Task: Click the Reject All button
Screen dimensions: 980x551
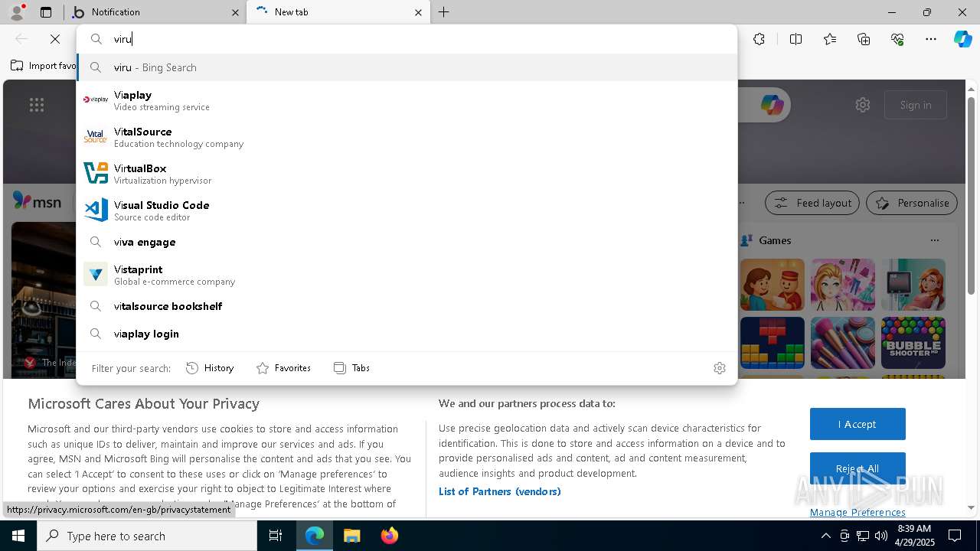Action: [857, 468]
